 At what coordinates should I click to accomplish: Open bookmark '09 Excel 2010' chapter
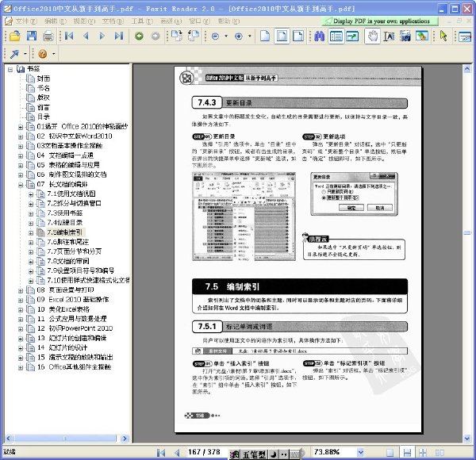pyautogui.click(x=72, y=300)
